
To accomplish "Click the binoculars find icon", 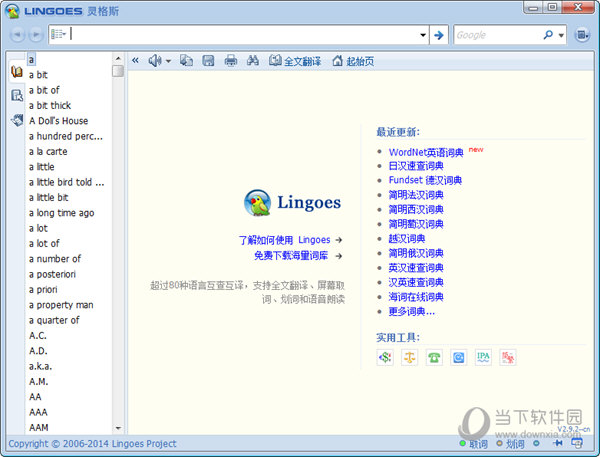I will click(253, 60).
